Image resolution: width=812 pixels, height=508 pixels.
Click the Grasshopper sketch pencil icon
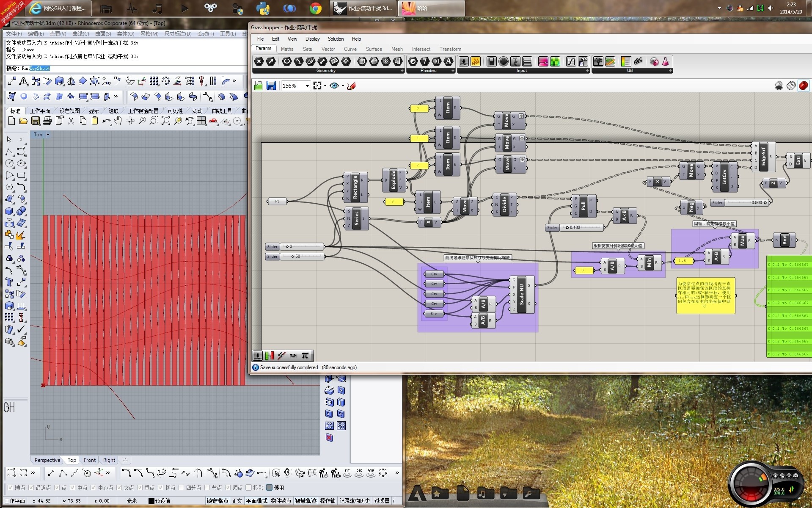click(351, 86)
